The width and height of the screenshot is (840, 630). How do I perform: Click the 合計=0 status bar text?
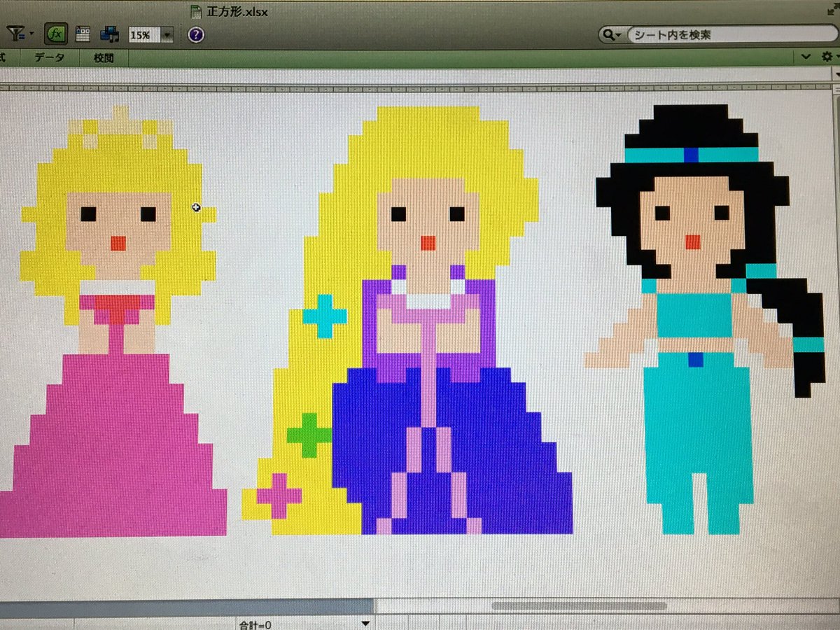[254, 624]
